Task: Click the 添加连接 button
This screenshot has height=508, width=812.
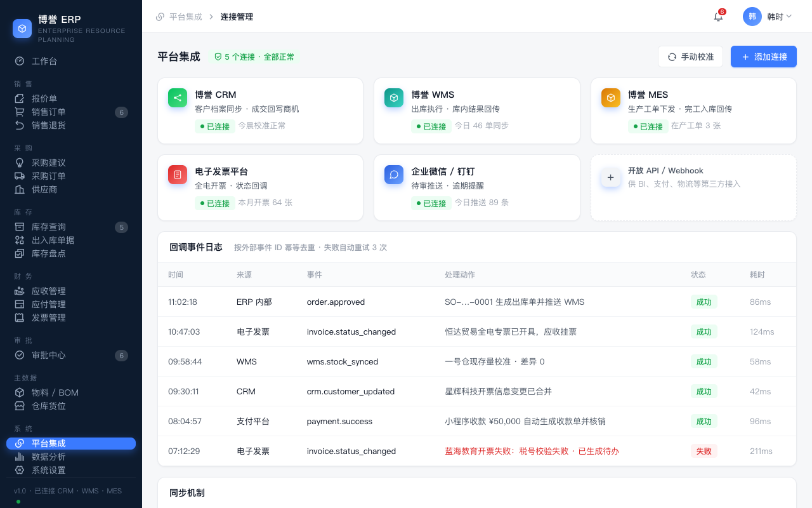Action: coord(764,57)
